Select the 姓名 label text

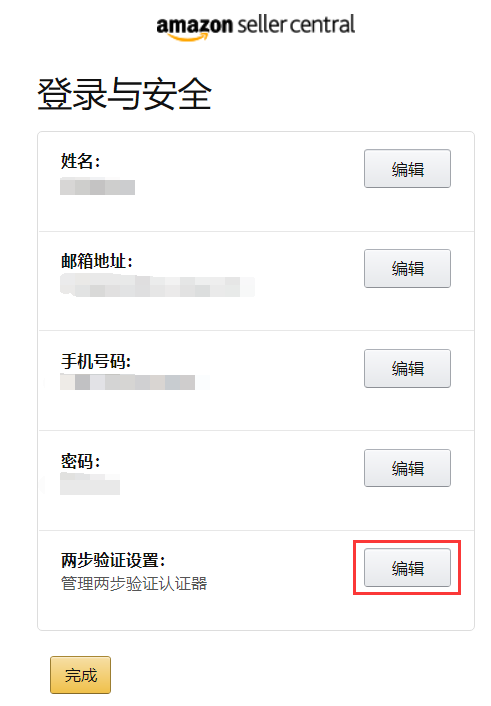[x=81, y=161]
